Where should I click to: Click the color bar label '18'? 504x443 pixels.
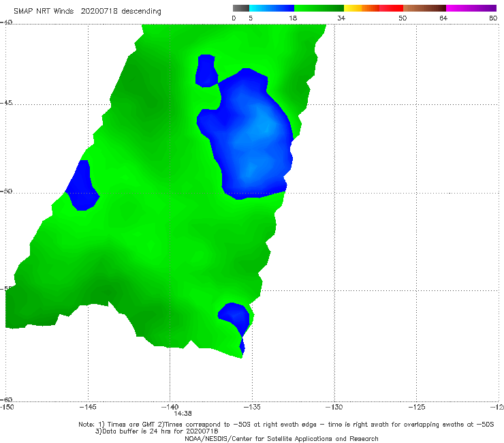tap(293, 18)
